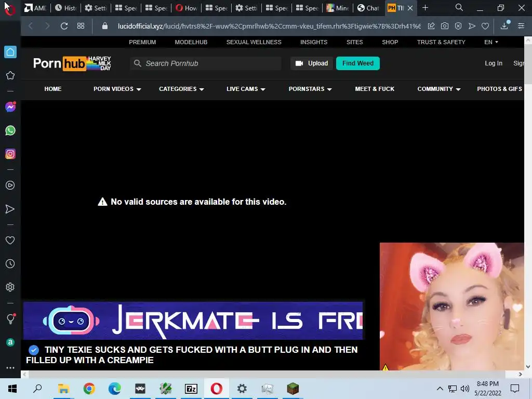
Task: Open Instagram from the sidebar
Action: [x=10, y=154]
